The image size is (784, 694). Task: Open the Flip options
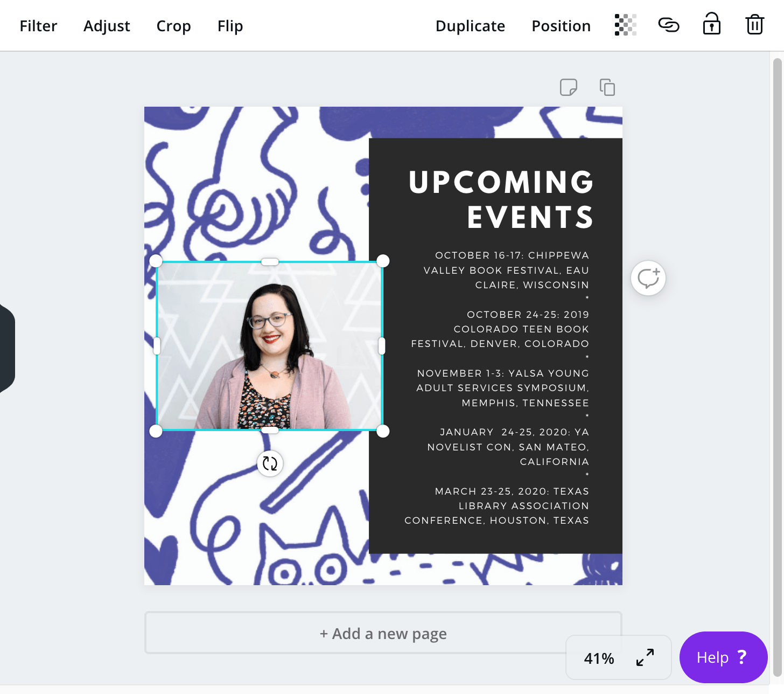tap(230, 26)
